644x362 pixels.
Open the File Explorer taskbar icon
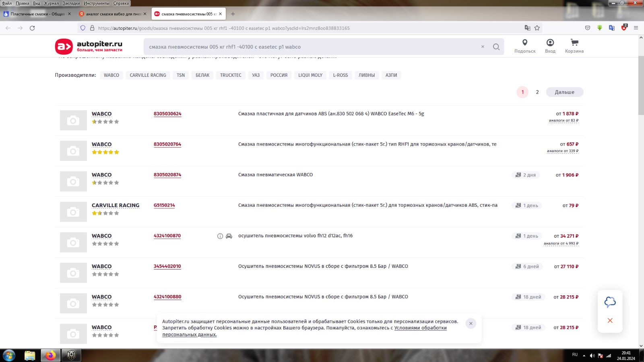tap(30, 356)
